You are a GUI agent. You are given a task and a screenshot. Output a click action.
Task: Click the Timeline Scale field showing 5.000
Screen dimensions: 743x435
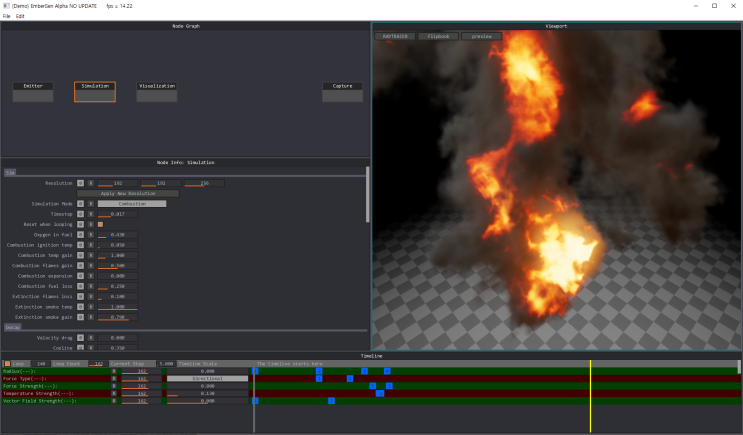click(x=166, y=364)
